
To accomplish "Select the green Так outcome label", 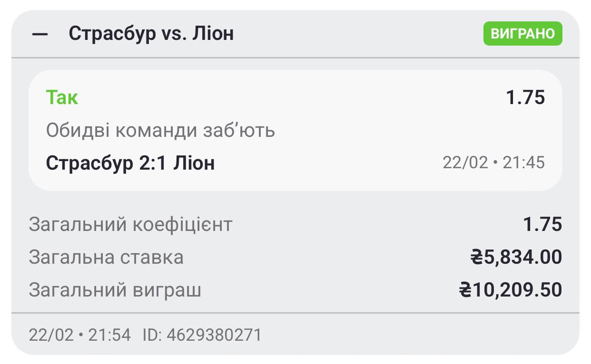I will tap(62, 97).
